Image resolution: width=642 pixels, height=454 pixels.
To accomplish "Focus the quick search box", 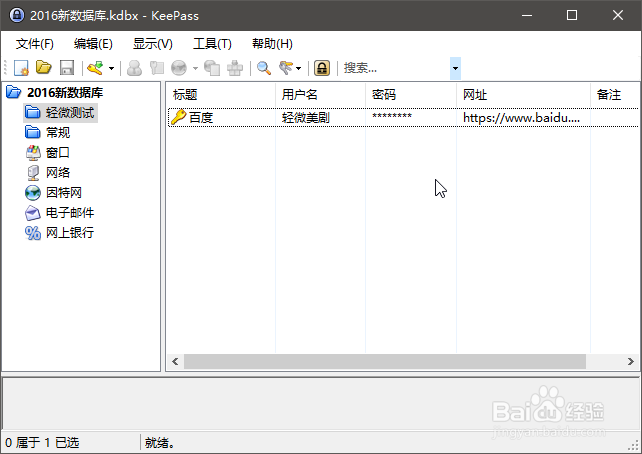I will coord(395,68).
